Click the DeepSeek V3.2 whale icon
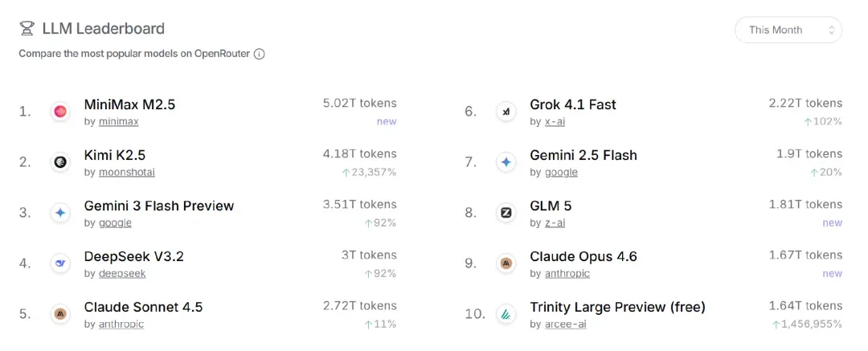The height and width of the screenshot is (351, 868). (x=60, y=263)
